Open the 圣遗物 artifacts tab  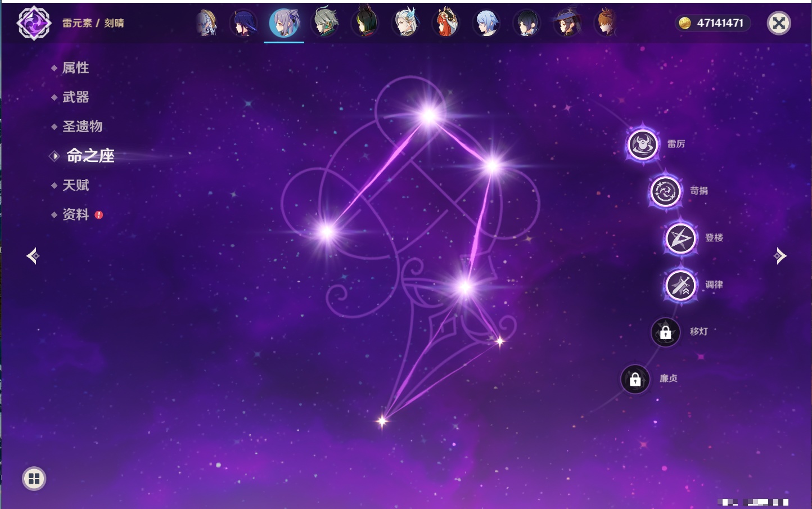click(x=82, y=127)
